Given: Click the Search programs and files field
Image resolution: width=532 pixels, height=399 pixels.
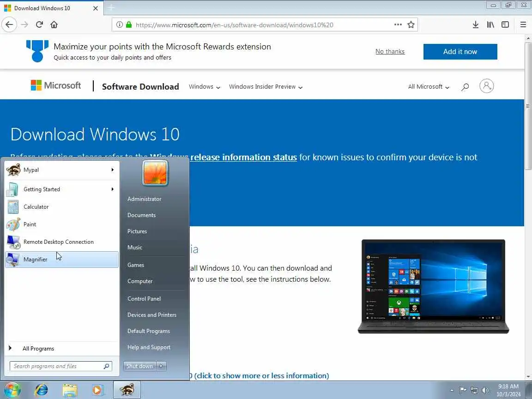Looking at the screenshot, I should (61, 366).
